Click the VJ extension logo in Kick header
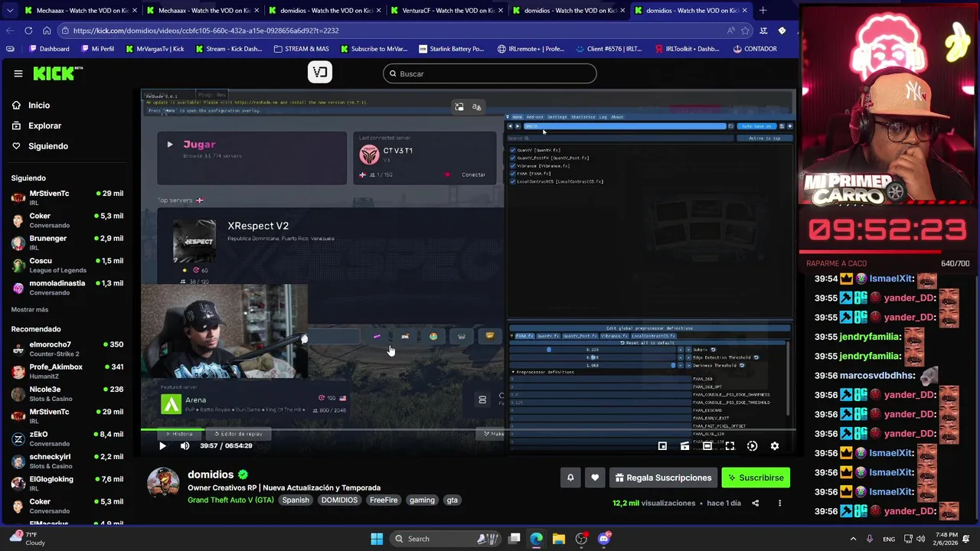Viewport: 980px width, 551px height. 320,73
